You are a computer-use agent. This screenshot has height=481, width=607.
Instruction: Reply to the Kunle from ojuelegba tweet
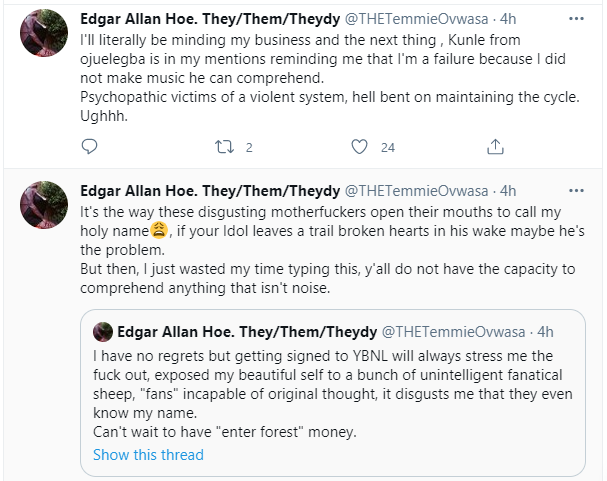90,147
